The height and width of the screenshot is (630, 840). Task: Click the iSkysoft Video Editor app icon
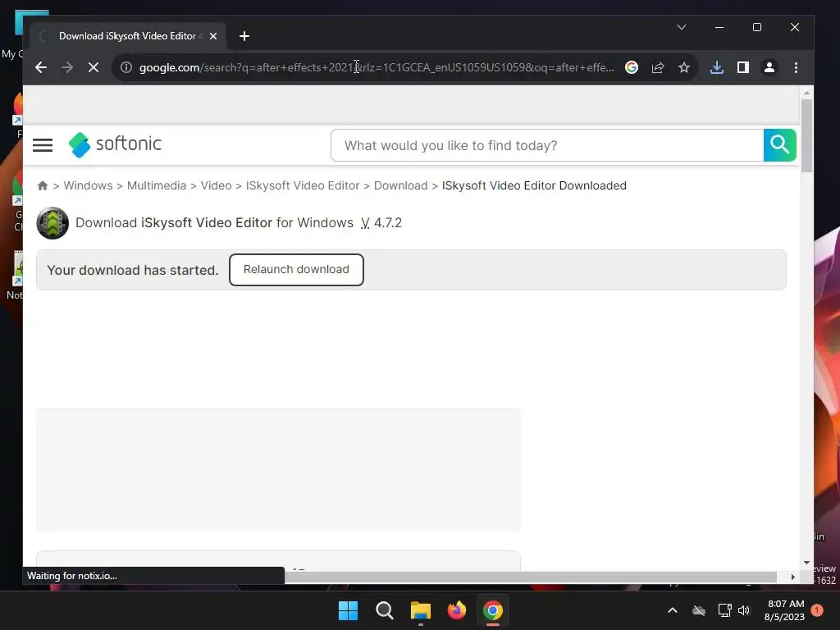pyautogui.click(x=52, y=223)
